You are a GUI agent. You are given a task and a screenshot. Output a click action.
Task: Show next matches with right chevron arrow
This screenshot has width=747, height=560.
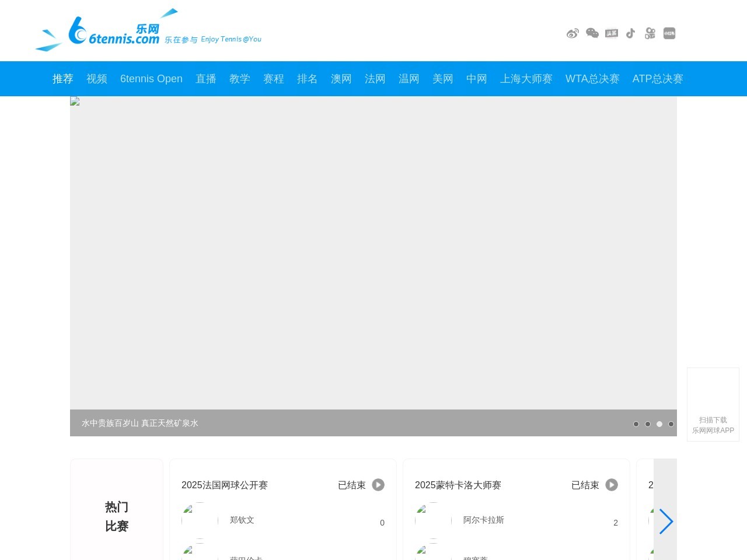pos(666,521)
